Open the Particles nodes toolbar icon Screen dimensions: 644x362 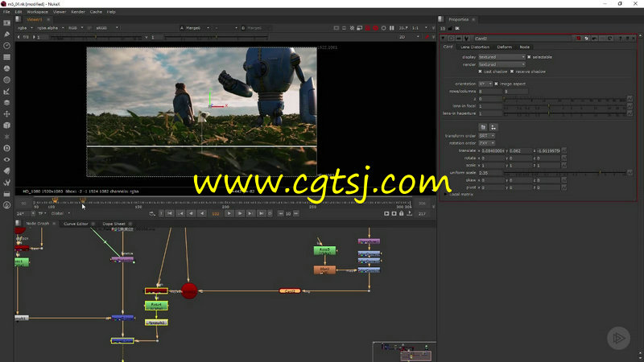pyautogui.click(x=6, y=137)
